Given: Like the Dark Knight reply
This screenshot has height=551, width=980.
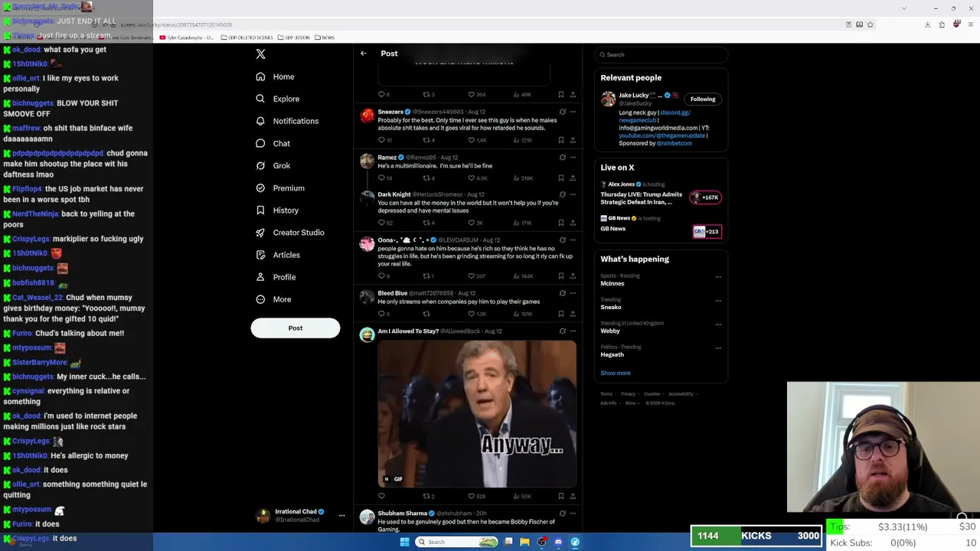Looking at the screenshot, I should (472, 223).
